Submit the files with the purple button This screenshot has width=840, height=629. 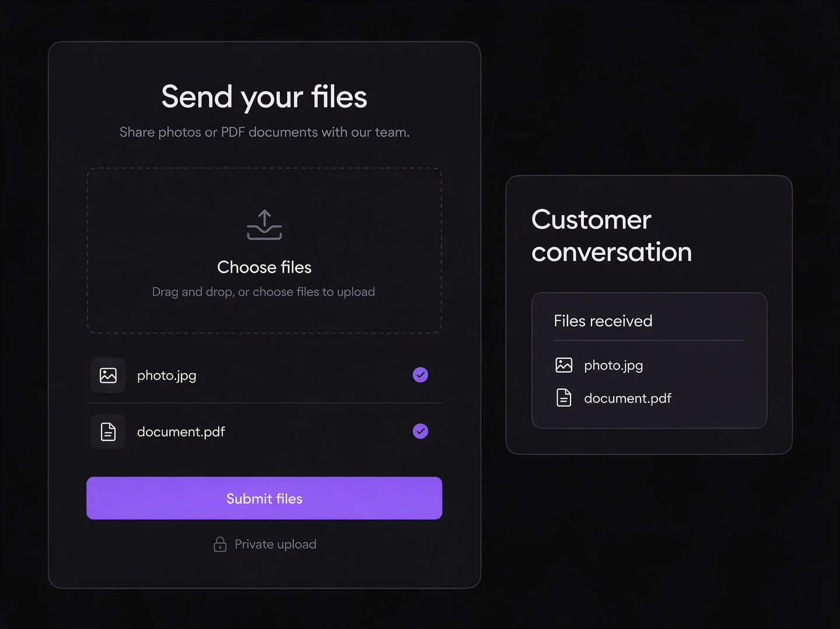pos(264,498)
